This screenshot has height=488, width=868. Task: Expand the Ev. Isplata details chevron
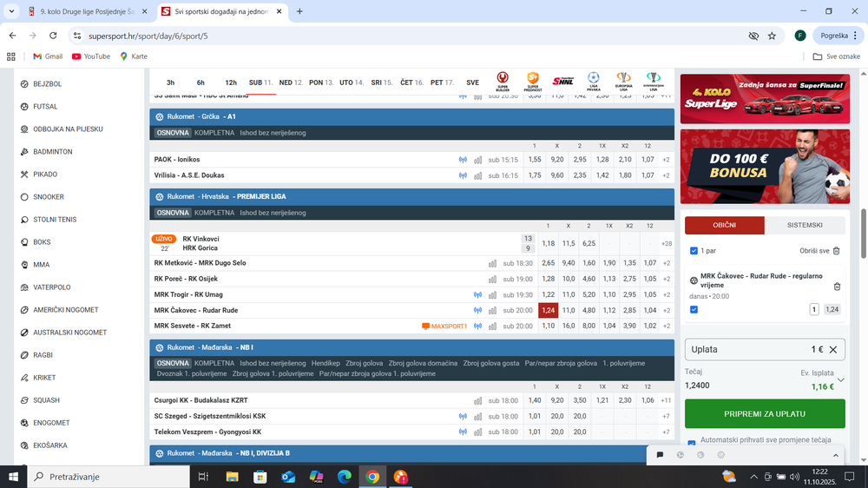pos(840,379)
